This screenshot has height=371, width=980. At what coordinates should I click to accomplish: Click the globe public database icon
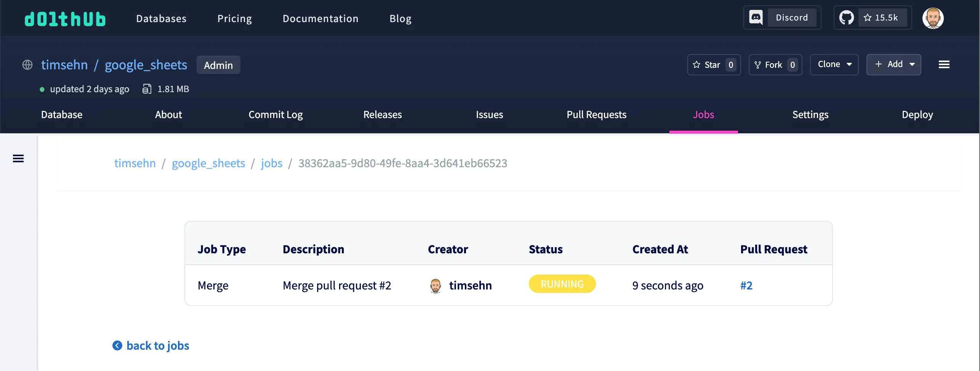(x=27, y=65)
